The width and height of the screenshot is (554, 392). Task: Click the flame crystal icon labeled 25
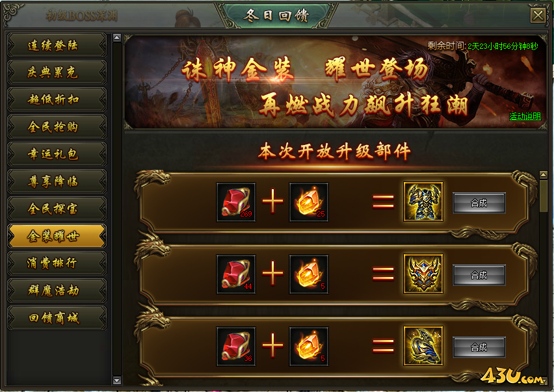[309, 202]
